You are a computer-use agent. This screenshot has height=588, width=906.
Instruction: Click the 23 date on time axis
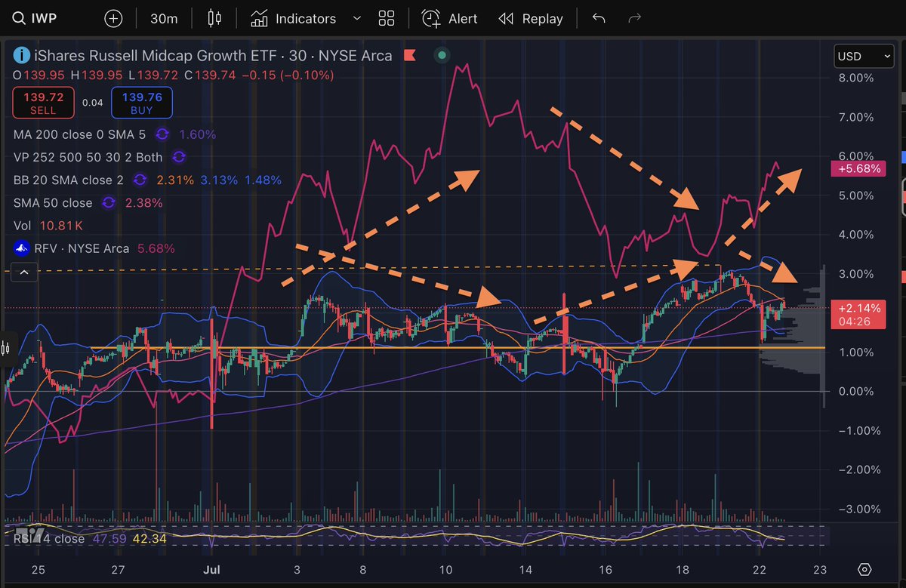[x=820, y=568]
